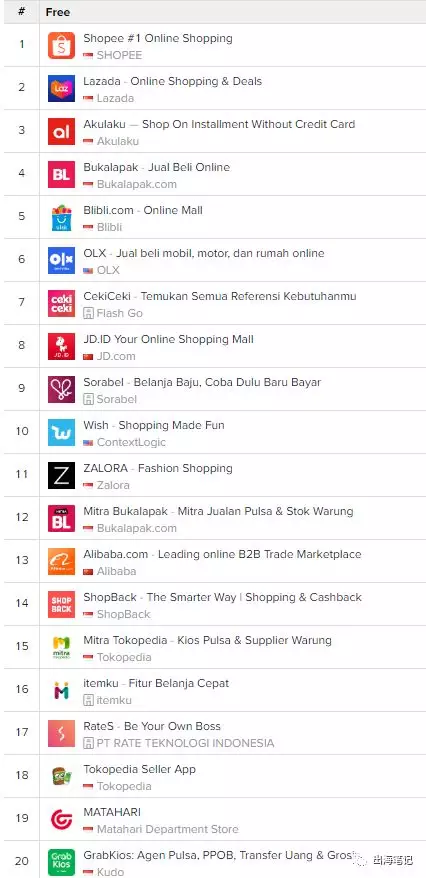This screenshot has width=426, height=878.
Task: Click the GrabKios green icon
Action: point(61,862)
